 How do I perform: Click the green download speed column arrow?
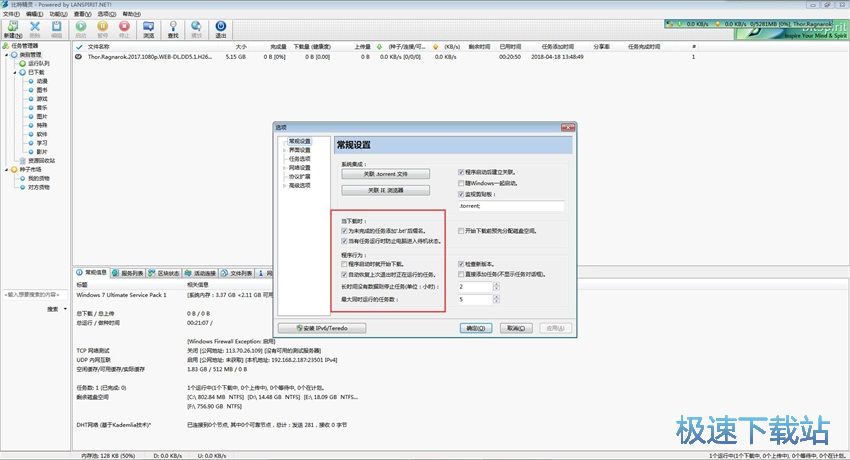379,47
